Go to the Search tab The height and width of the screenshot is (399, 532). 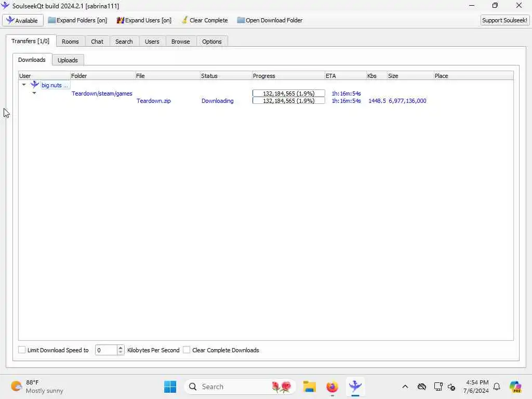124,42
